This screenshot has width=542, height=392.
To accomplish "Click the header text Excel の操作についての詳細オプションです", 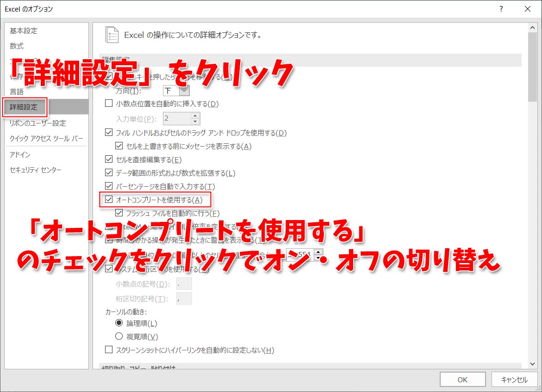I will [x=193, y=35].
